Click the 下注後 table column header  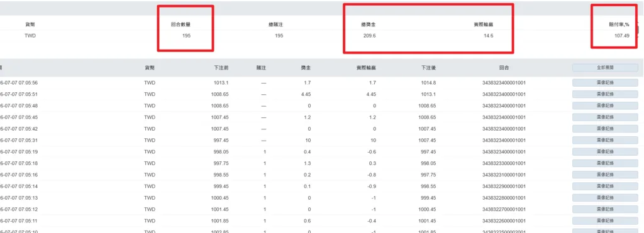[428, 68]
